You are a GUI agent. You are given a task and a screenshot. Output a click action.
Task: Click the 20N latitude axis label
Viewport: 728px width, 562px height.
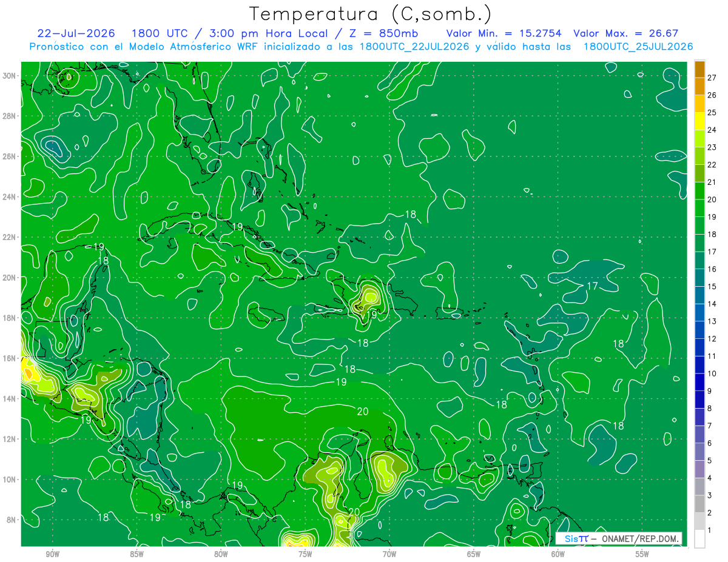tap(10, 278)
